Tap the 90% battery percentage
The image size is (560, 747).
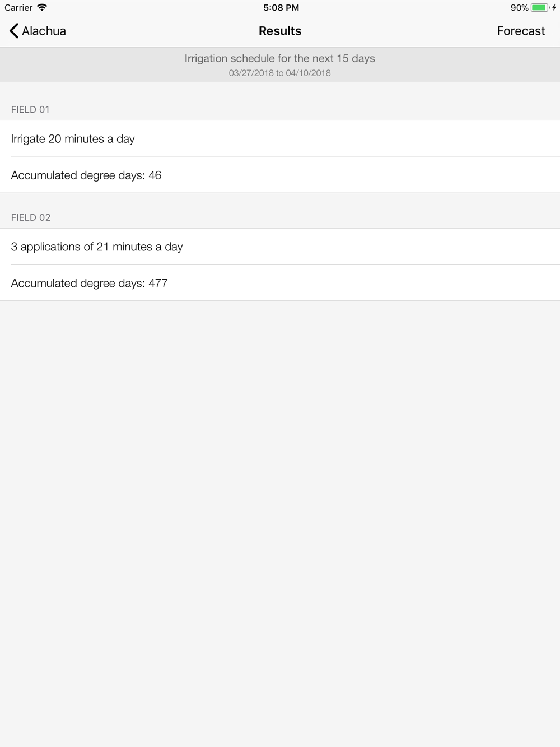point(519,8)
